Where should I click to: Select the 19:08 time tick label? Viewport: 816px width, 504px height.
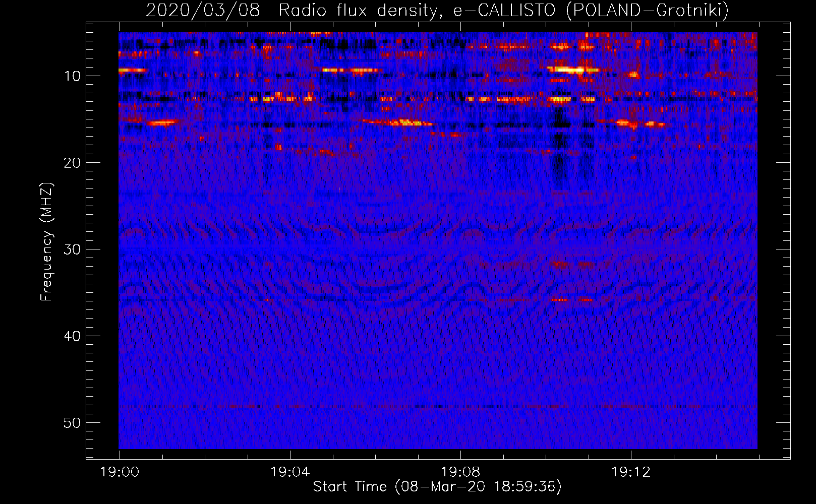tap(460, 472)
